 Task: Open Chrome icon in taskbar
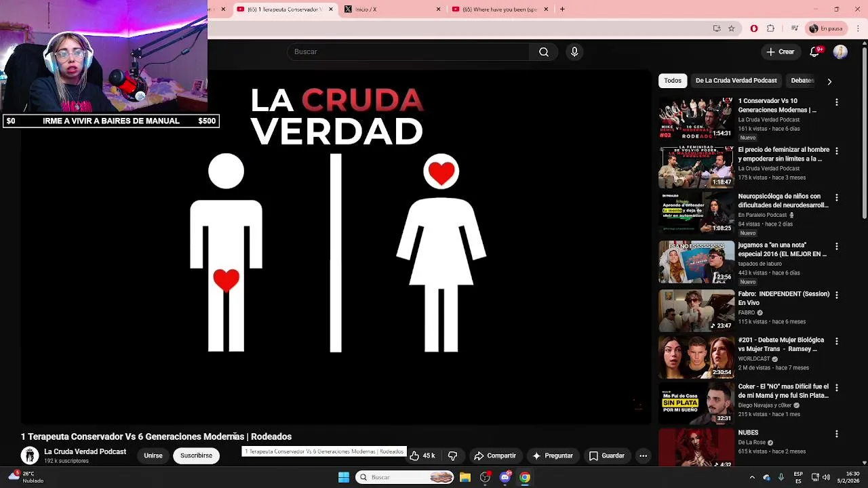click(525, 477)
